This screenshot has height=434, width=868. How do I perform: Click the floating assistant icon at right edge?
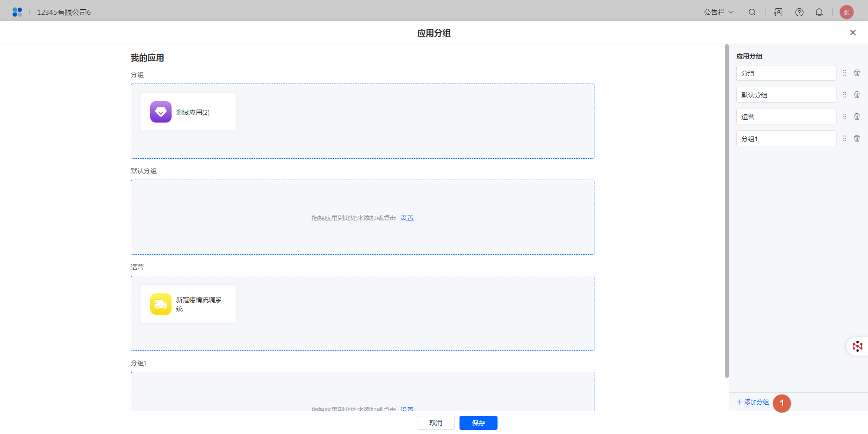tap(857, 346)
